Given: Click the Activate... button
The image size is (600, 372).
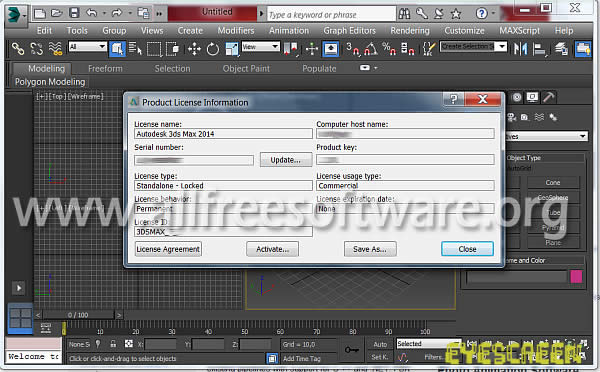Looking at the screenshot, I should point(272,249).
